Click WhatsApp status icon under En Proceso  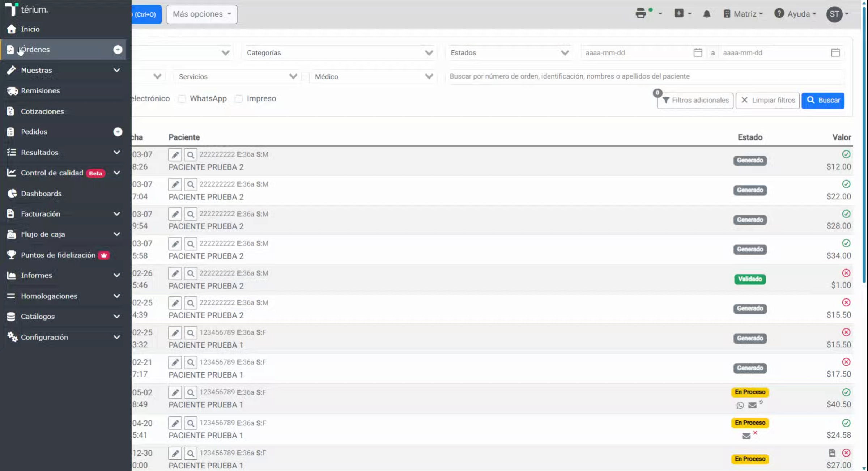tap(740, 405)
